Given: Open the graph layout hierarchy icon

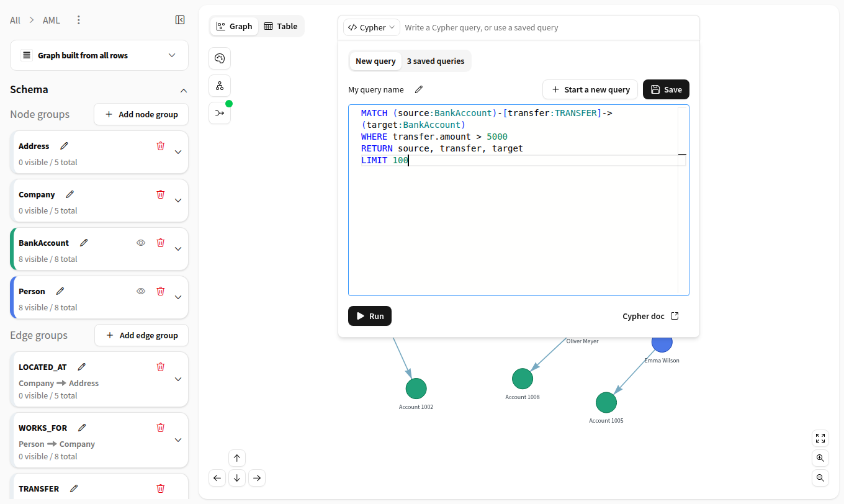Looking at the screenshot, I should point(220,86).
